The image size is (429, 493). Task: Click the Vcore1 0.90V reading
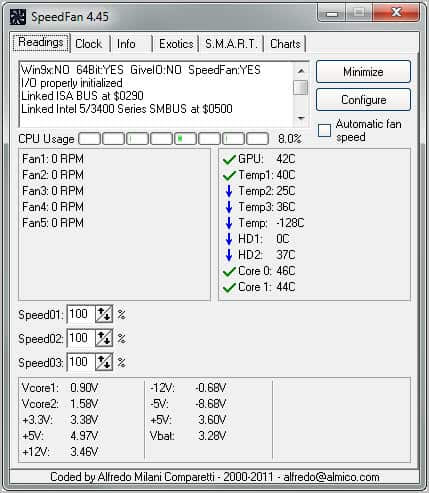[60, 388]
